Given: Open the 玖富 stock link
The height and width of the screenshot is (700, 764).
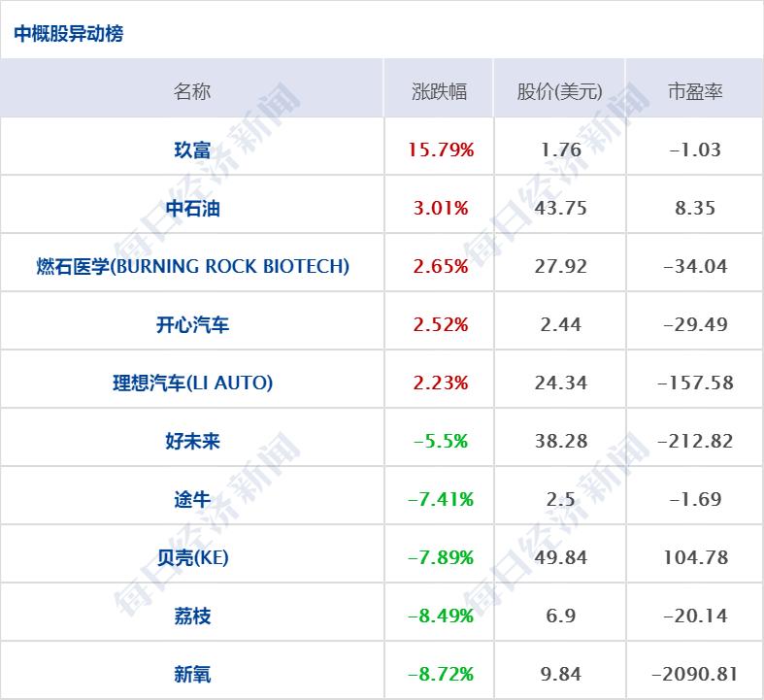Looking at the screenshot, I should (x=192, y=150).
